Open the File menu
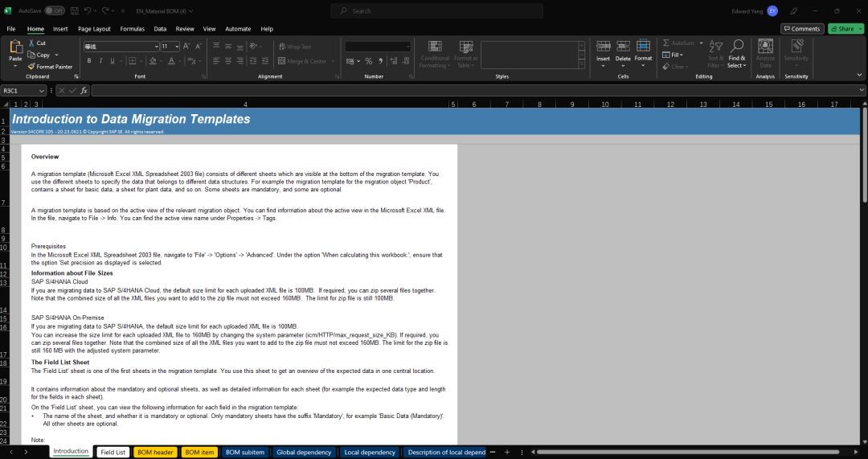The width and height of the screenshot is (868, 459). coord(11,29)
